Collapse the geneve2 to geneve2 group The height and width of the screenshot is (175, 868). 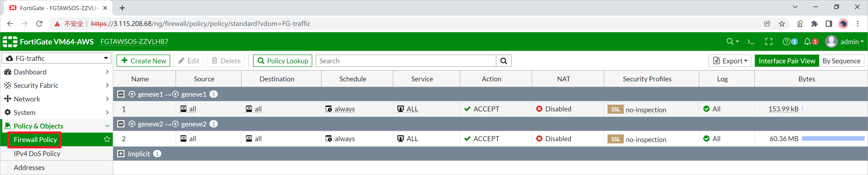click(x=121, y=124)
